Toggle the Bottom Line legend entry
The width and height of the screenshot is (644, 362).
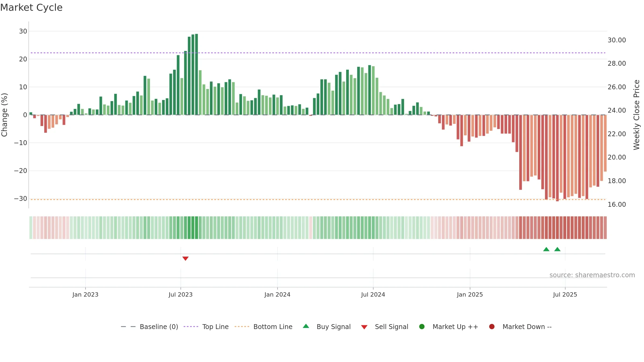(x=264, y=327)
